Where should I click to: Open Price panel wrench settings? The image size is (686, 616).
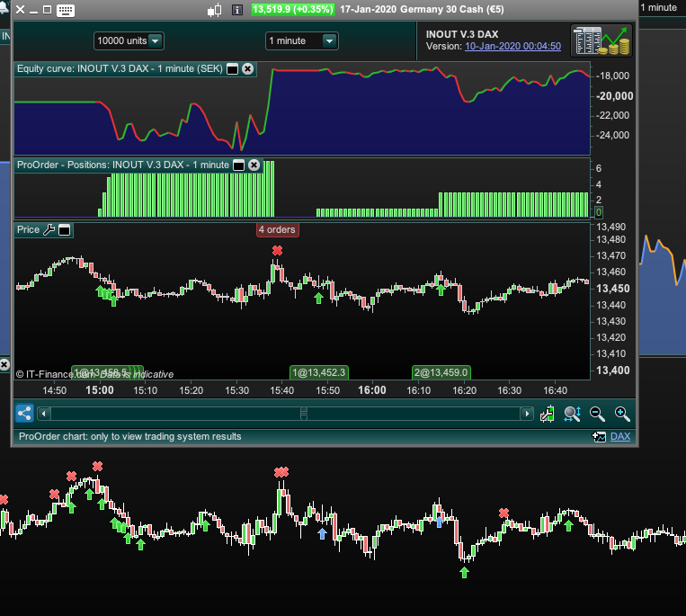point(49,230)
